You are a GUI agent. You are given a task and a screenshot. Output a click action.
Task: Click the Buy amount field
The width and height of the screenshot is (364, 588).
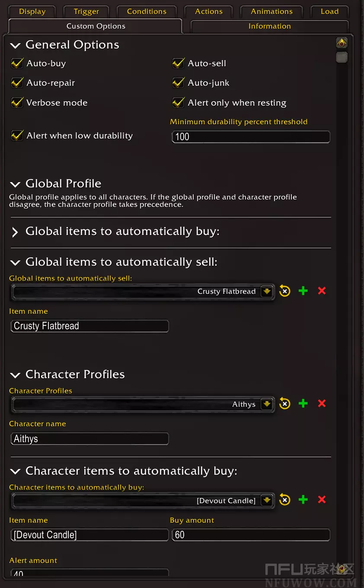pyautogui.click(x=251, y=535)
